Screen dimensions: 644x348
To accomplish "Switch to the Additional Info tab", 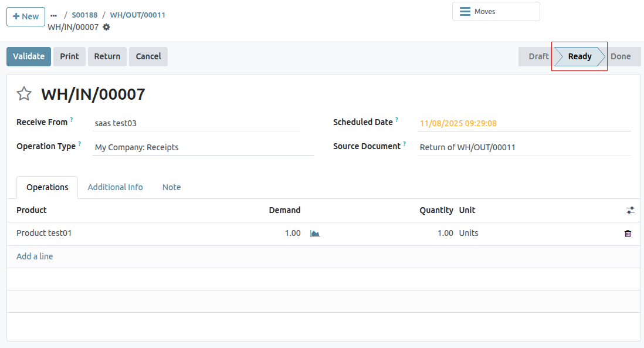I will pyautogui.click(x=115, y=187).
